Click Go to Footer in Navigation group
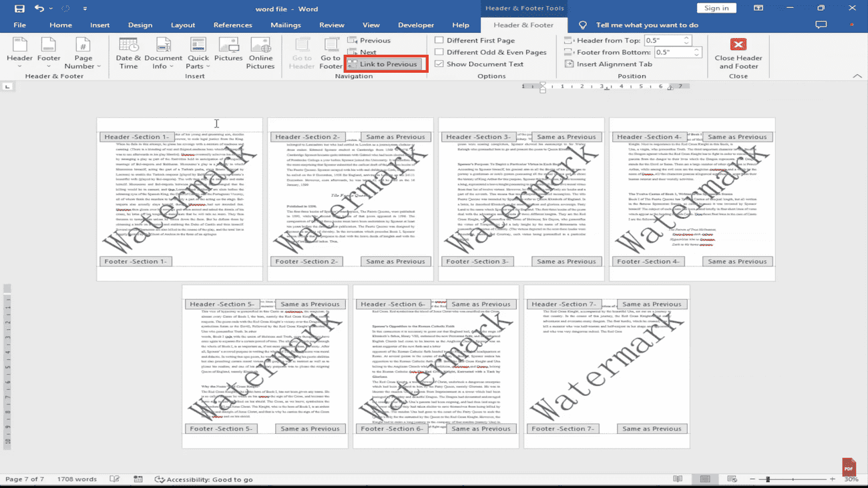 [330, 53]
